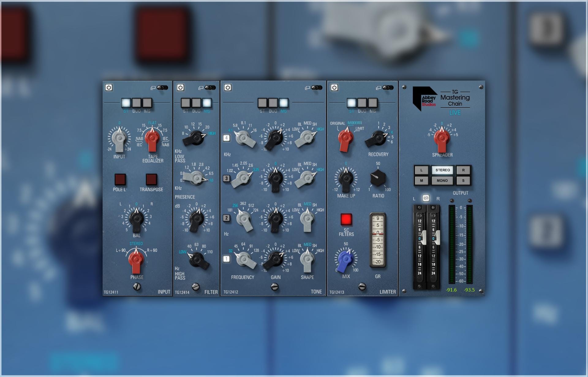Click the M monitor button
Image resolution: width=588 pixels, height=377 pixels.
[x=421, y=181]
